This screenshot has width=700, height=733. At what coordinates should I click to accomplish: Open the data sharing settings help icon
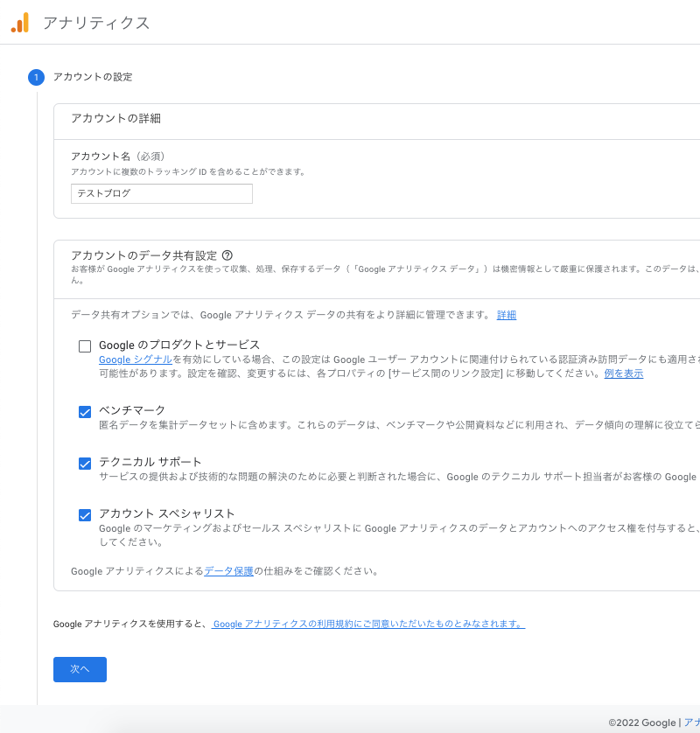[x=227, y=255]
